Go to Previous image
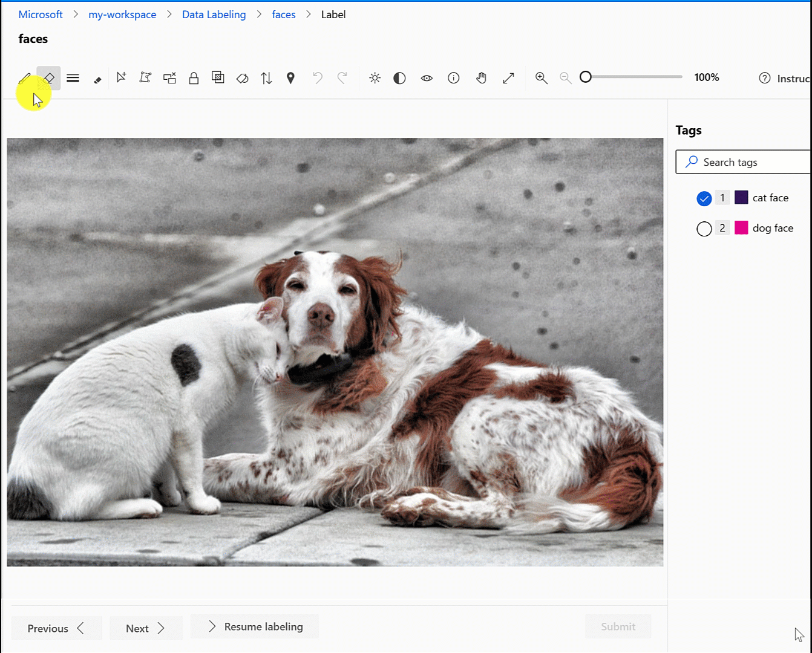The width and height of the screenshot is (812, 653). (x=56, y=629)
